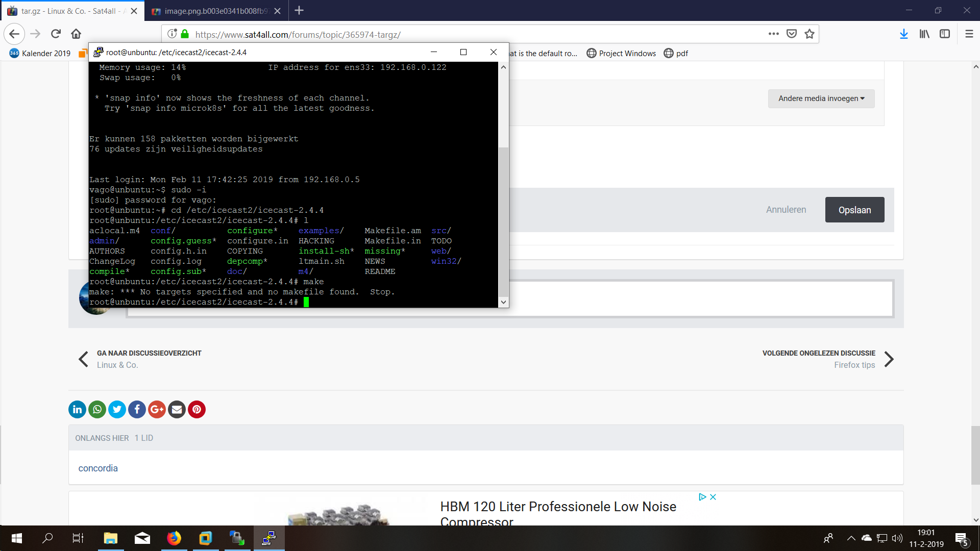Expand Andere media invoegen dropdown
Screen dimensions: 980x551
coord(821,98)
